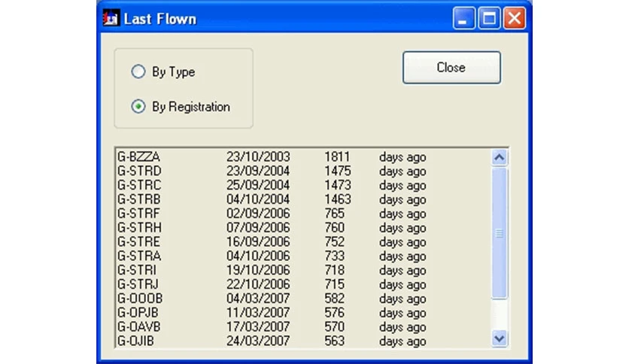Select the G-OPJB registration row
This screenshot has height=364, width=629.
tap(302, 313)
